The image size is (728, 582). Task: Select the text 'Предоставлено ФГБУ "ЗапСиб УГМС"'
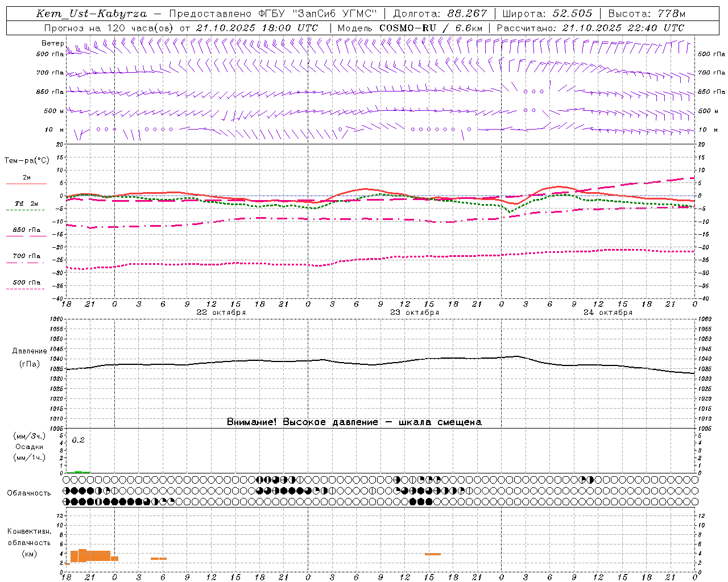[x=273, y=14]
